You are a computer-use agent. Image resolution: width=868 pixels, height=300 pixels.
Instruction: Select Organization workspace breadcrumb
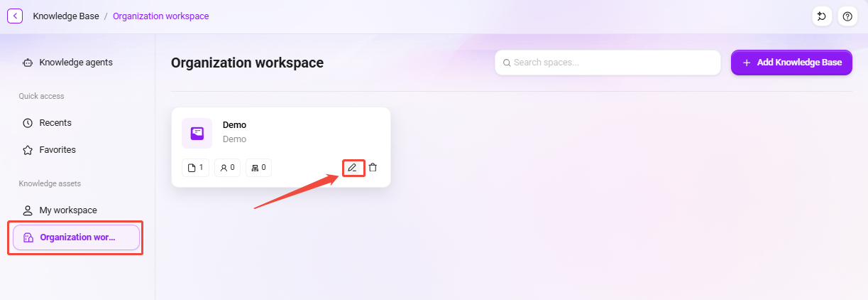(x=161, y=16)
